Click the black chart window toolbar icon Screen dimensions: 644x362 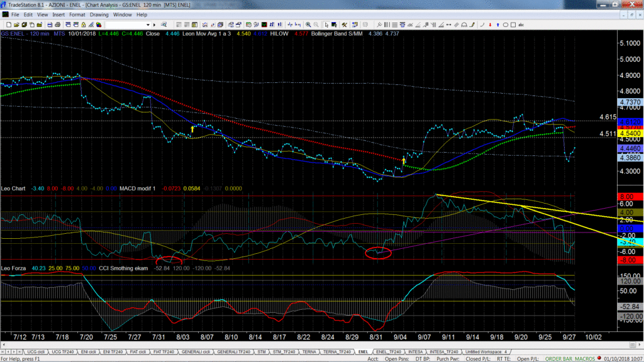[264, 25]
